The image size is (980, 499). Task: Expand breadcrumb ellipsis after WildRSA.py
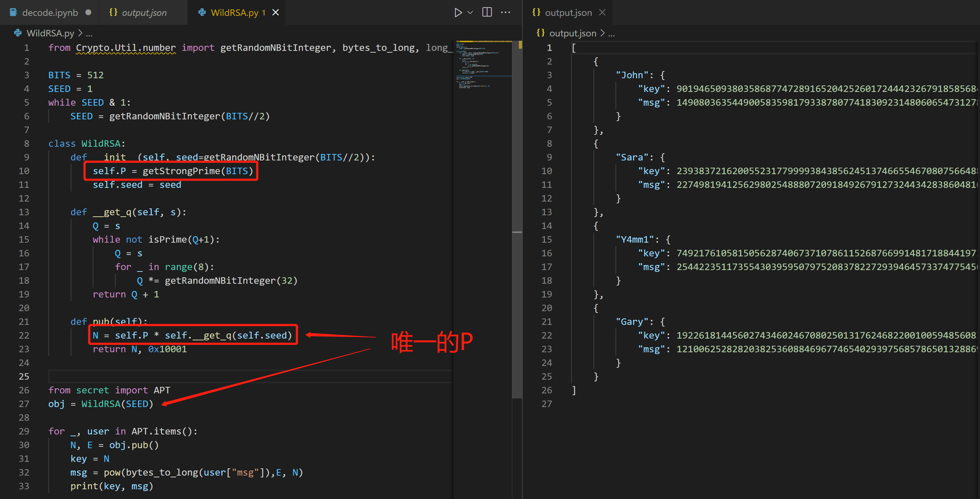point(89,33)
